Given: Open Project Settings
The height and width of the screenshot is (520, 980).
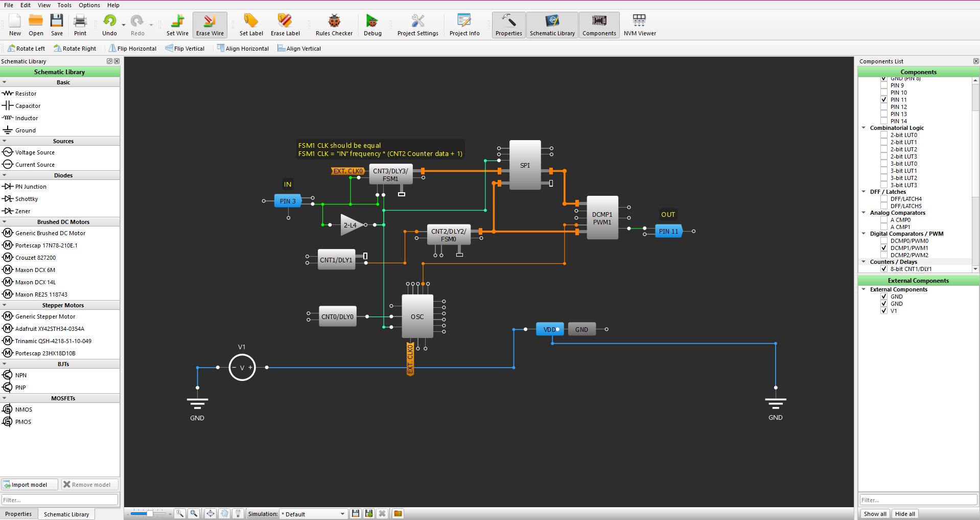Looking at the screenshot, I should click(x=417, y=25).
